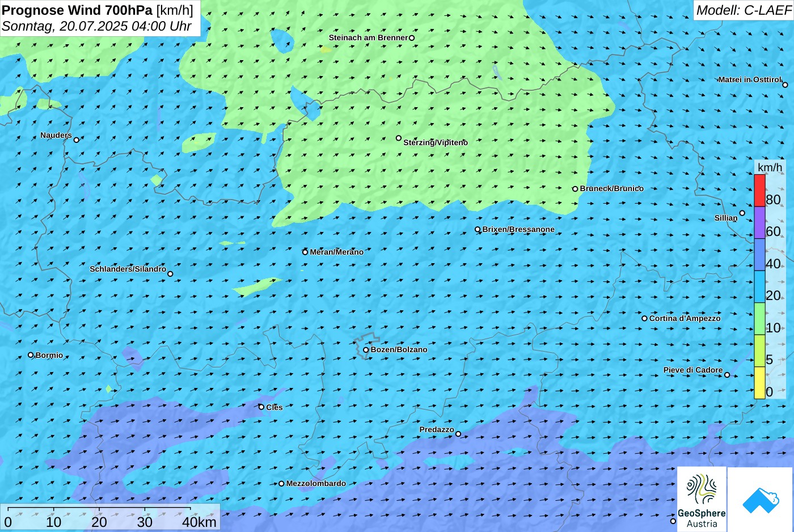Image resolution: width=794 pixels, height=532 pixels.
Task: Click the 'Matrei in Osttirol' city label
Action: point(750,79)
